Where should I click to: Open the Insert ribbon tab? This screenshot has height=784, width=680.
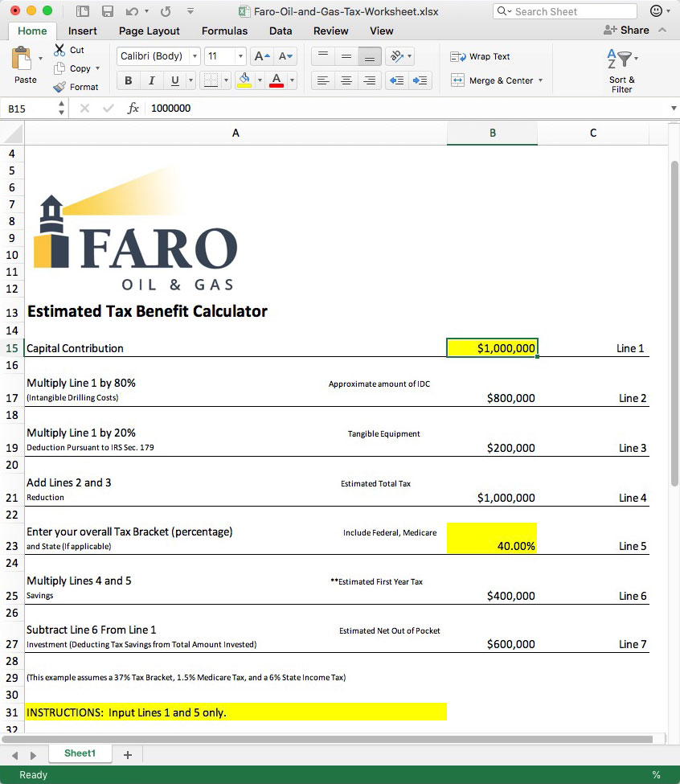(83, 31)
